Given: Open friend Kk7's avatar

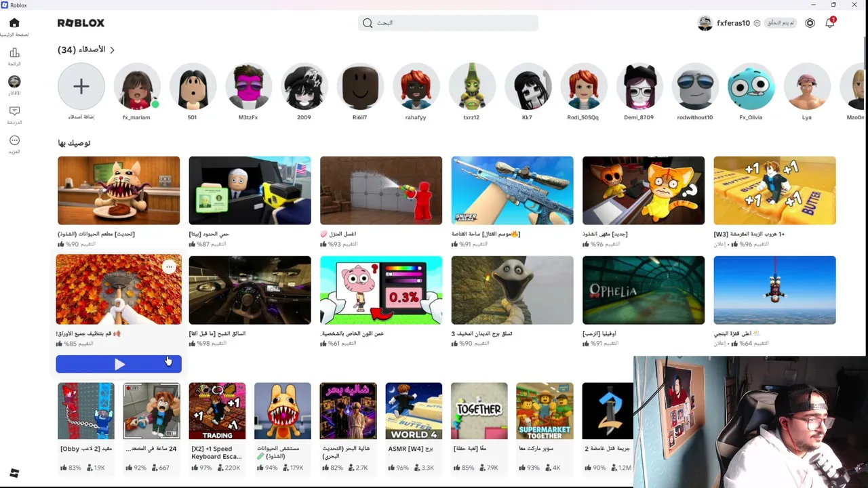Looking at the screenshot, I should (x=528, y=86).
